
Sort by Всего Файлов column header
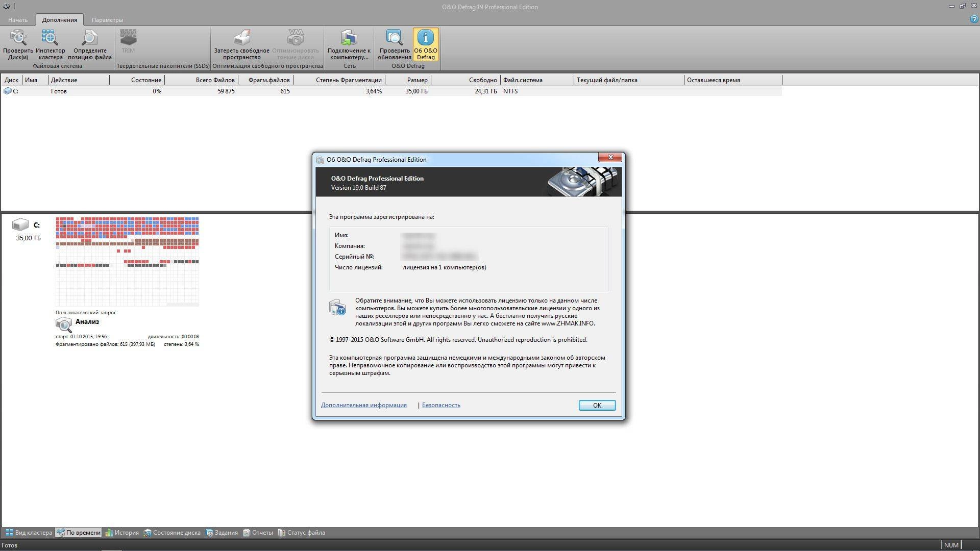coord(201,80)
